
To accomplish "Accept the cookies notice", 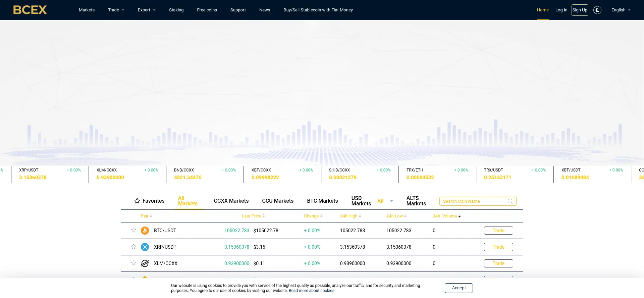I will click(459, 288).
